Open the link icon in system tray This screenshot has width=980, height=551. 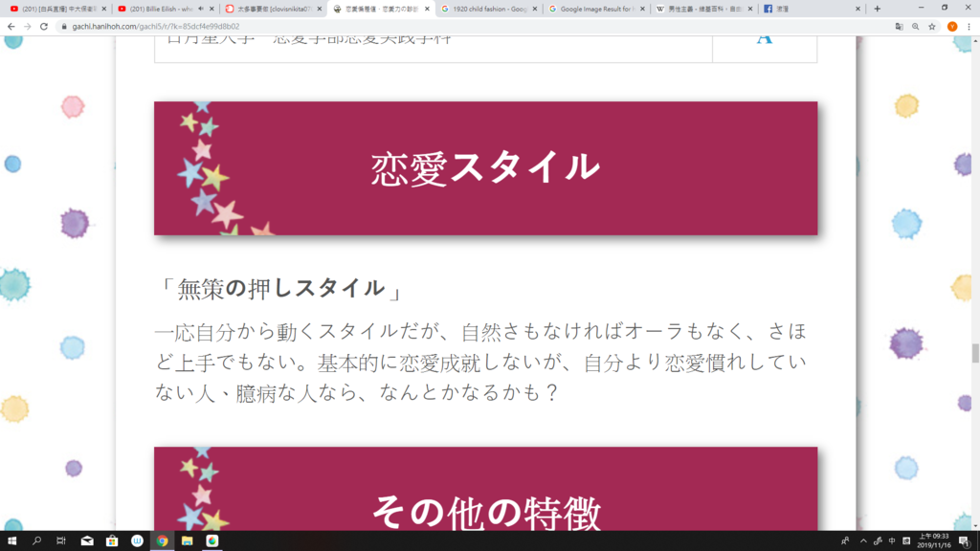[x=879, y=541]
